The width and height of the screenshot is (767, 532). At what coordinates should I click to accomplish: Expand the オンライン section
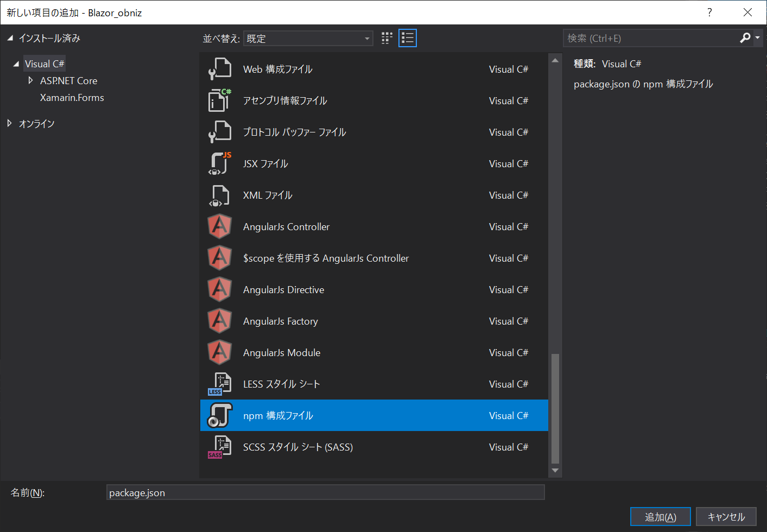pyautogui.click(x=10, y=123)
